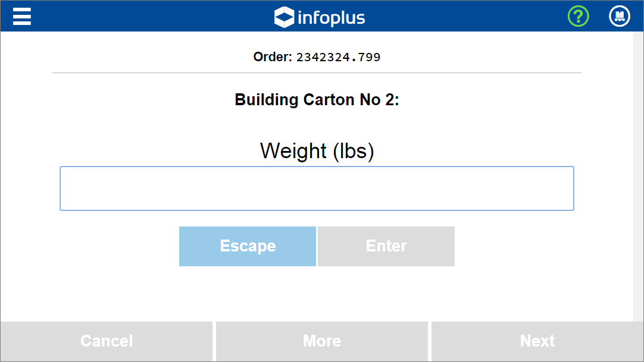644x362 pixels.
Task: Open the More options button
Action: click(322, 341)
